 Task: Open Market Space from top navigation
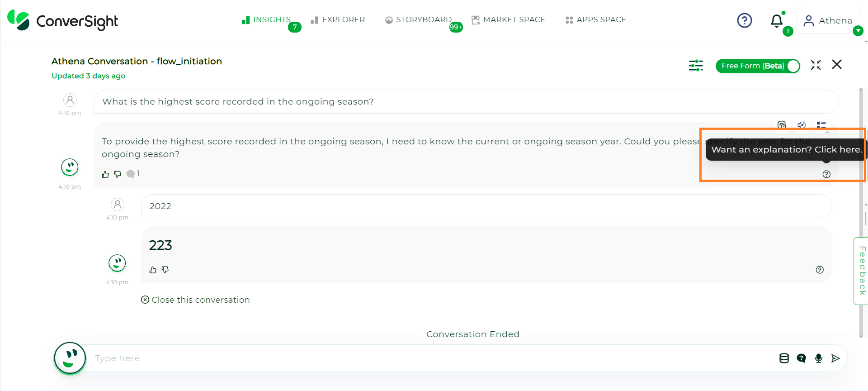click(x=508, y=20)
